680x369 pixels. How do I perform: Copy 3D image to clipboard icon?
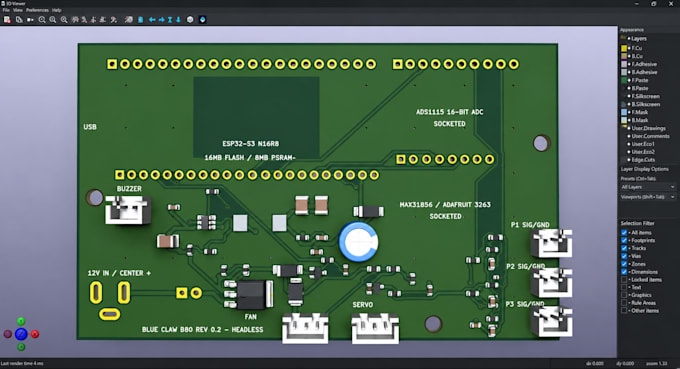pos(19,20)
